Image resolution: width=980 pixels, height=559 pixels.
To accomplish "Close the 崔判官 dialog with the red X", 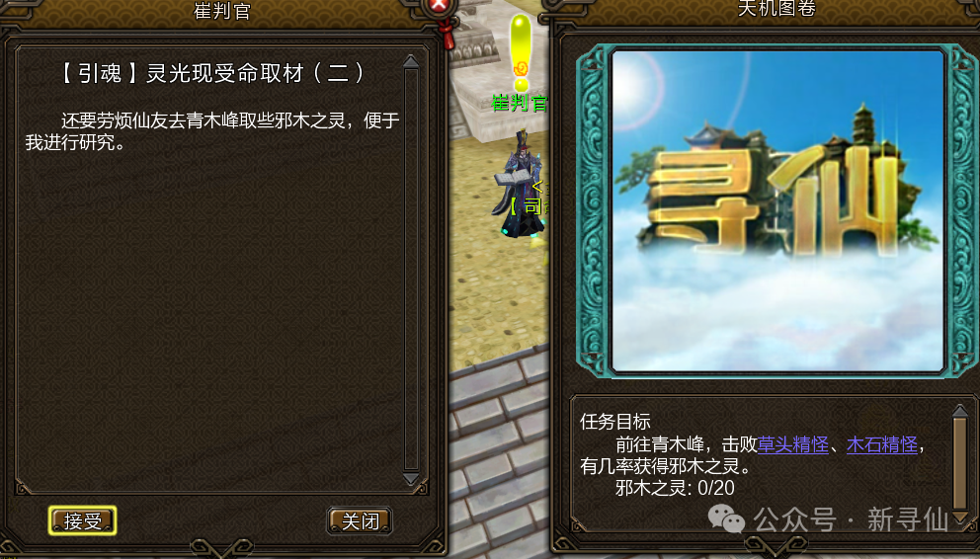I will coord(439,6).
